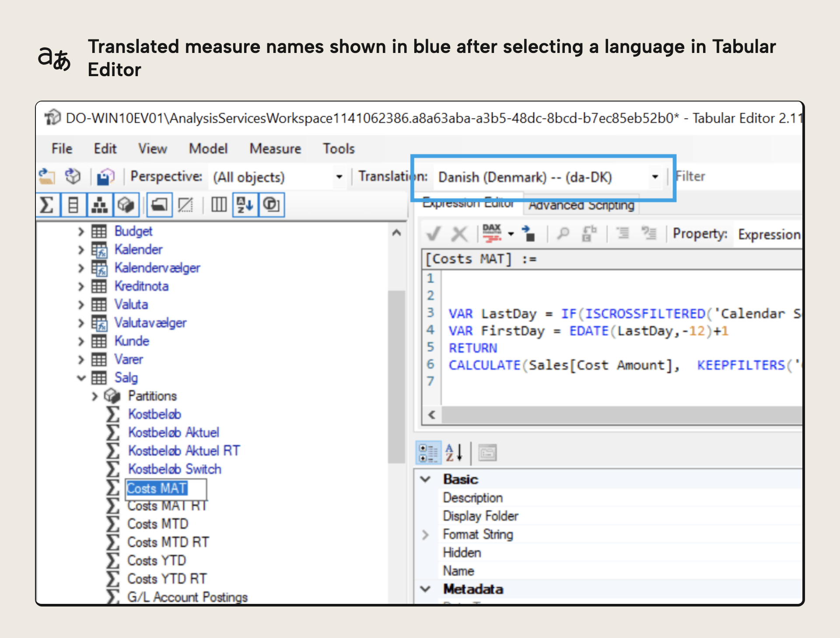Open the File menu

62,149
